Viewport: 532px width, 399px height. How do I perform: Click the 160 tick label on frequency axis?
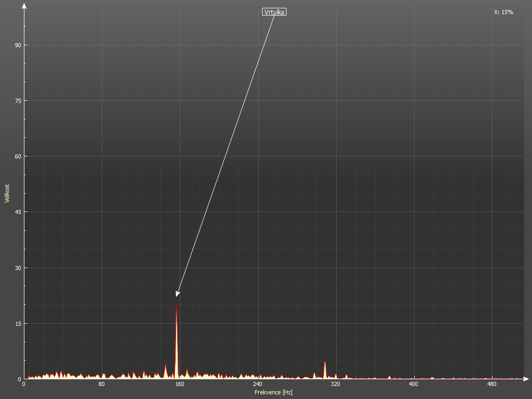pos(180,384)
